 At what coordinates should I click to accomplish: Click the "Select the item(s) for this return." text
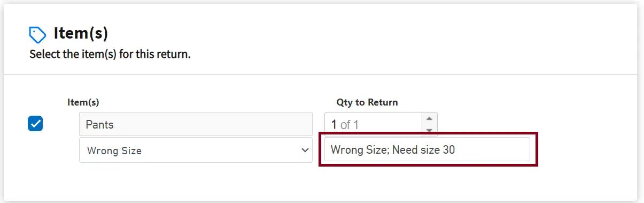pyautogui.click(x=110, y=54)
